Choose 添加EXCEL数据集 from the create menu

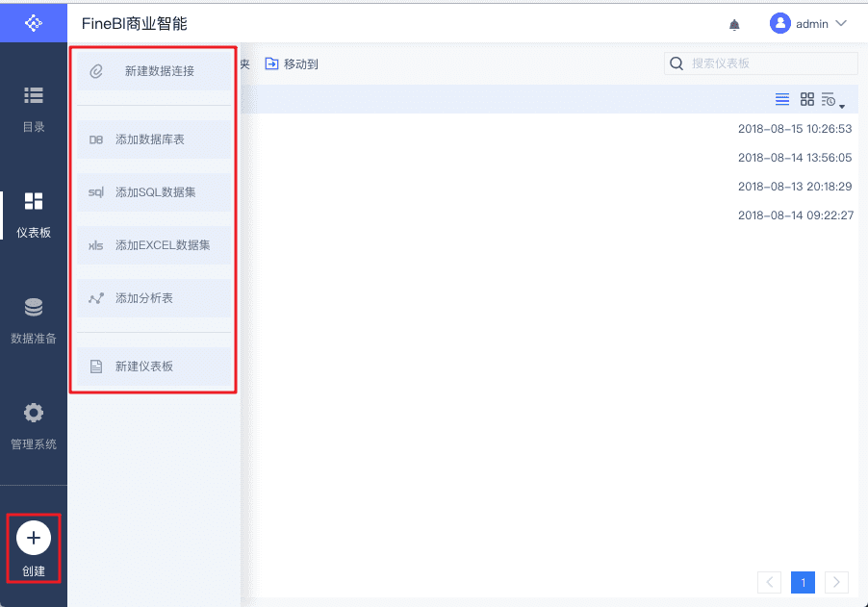click(154, 245)
